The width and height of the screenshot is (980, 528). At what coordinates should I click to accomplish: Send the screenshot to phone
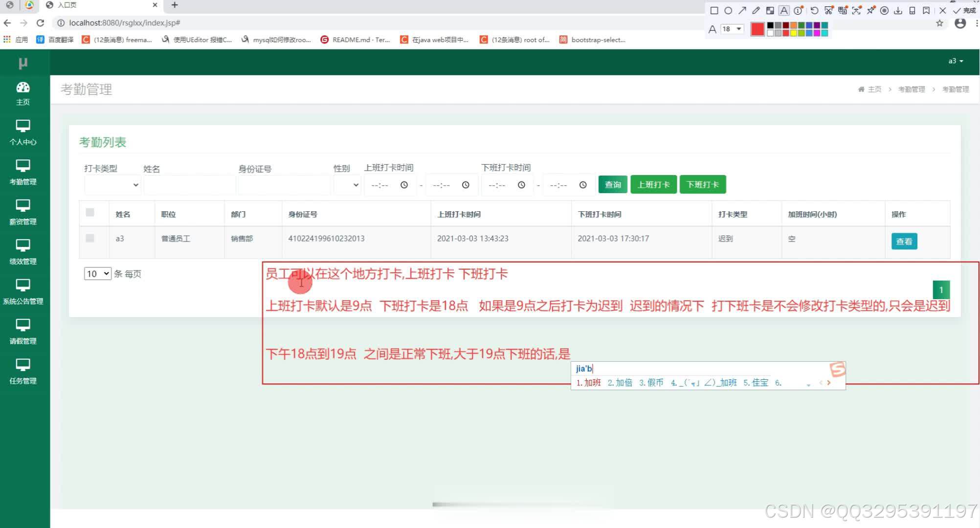coord(912,10)
